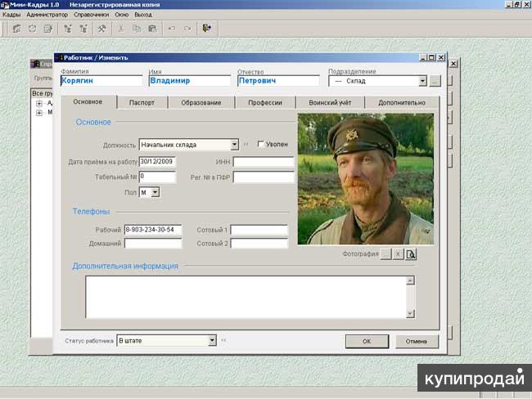This screenshot has width=532, height=399.
Task: Browse for photo with the ellipsis button
Action: [x=386, y=254]
